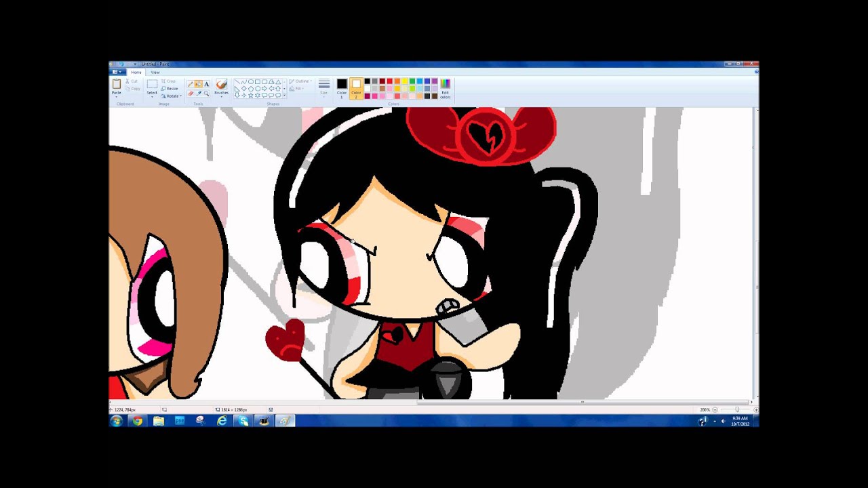This screenshot has height=488, width=868.
Task: Choose the Left arrow shape
Action: pyautogui.click(x=271, y=88)
